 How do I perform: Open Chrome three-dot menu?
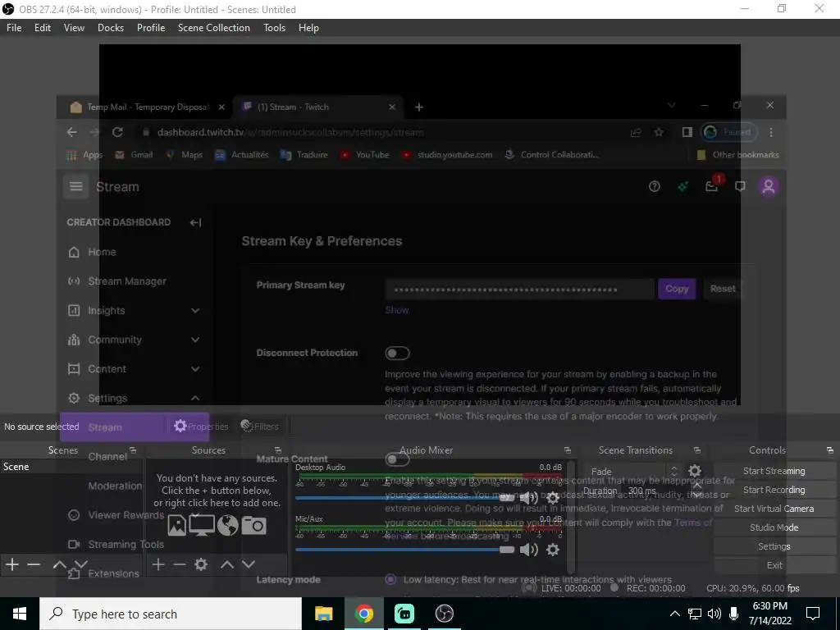coord(771,132)
